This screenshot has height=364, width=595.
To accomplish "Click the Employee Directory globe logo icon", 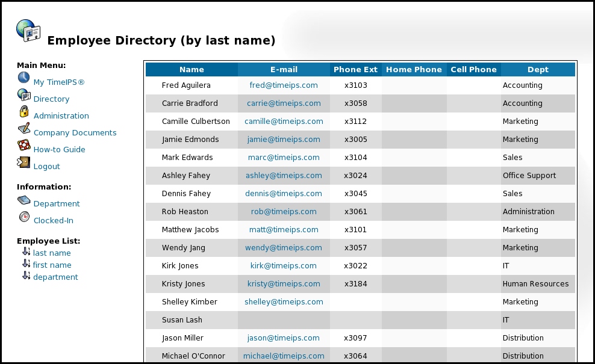I will [28, 31].
